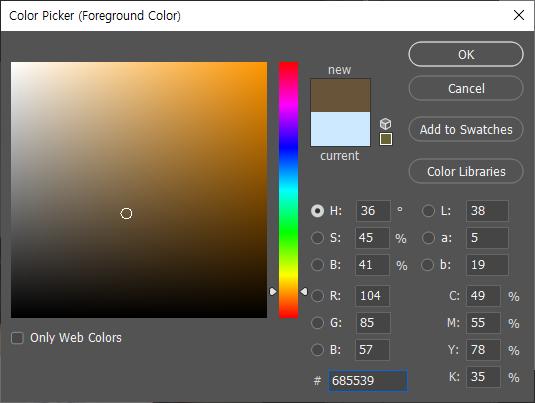Select the Lab b radio button
Screen dimensions: 535x403
coord(428,265)
